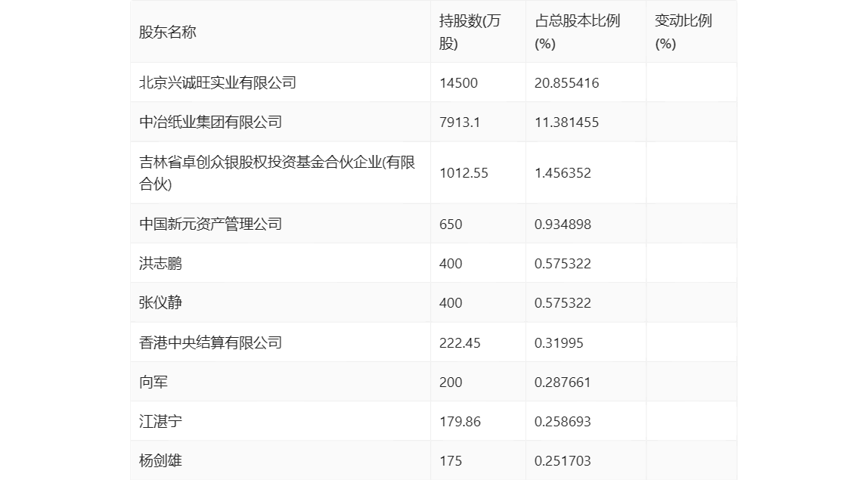This screenshot has width=868, height=480.
Task: Select percentage 11.381455
Action: pyautogui.click(x=566, y=122)
